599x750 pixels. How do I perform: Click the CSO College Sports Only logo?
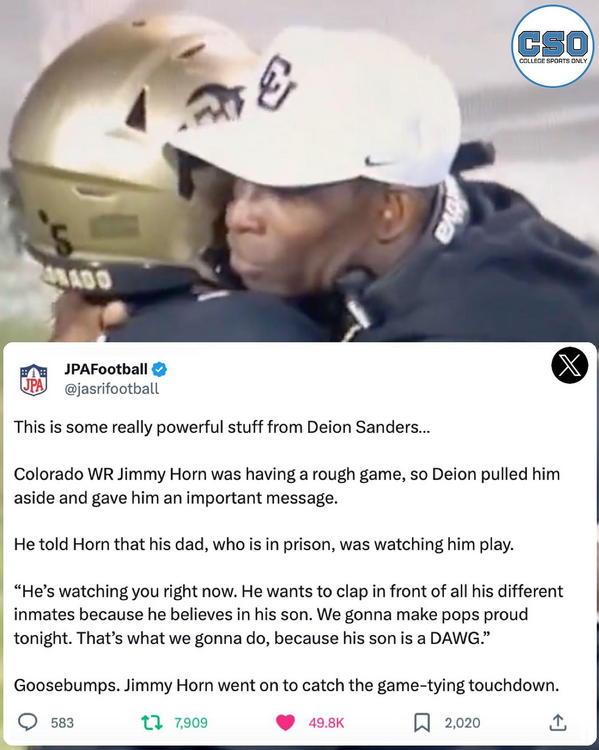[x=553, y=46]
